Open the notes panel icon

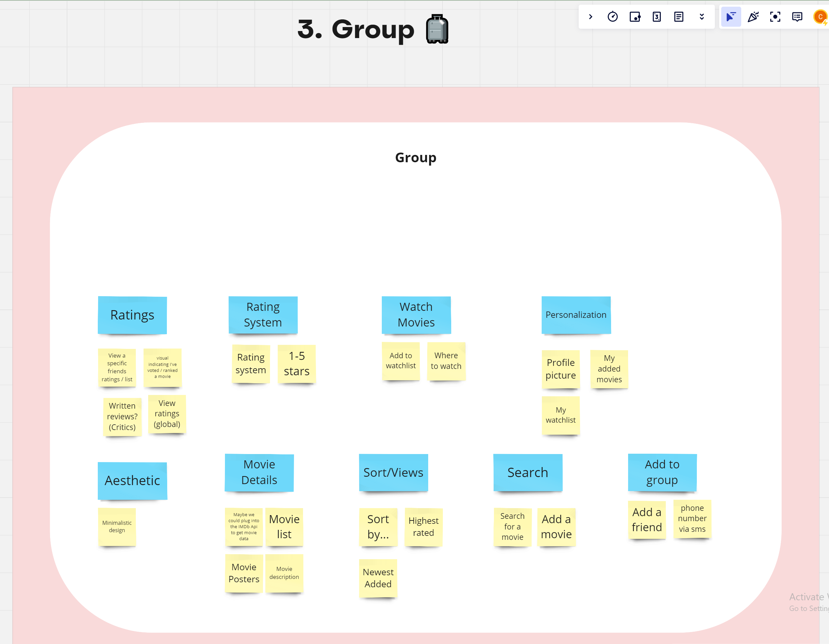[679, 17]
